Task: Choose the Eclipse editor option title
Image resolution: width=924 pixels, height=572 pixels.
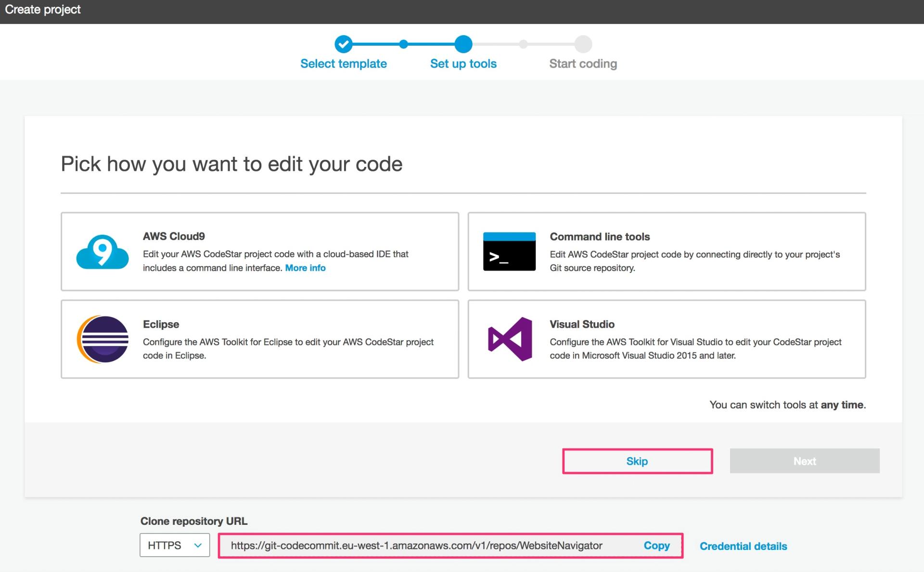Action: coord(161,324)
